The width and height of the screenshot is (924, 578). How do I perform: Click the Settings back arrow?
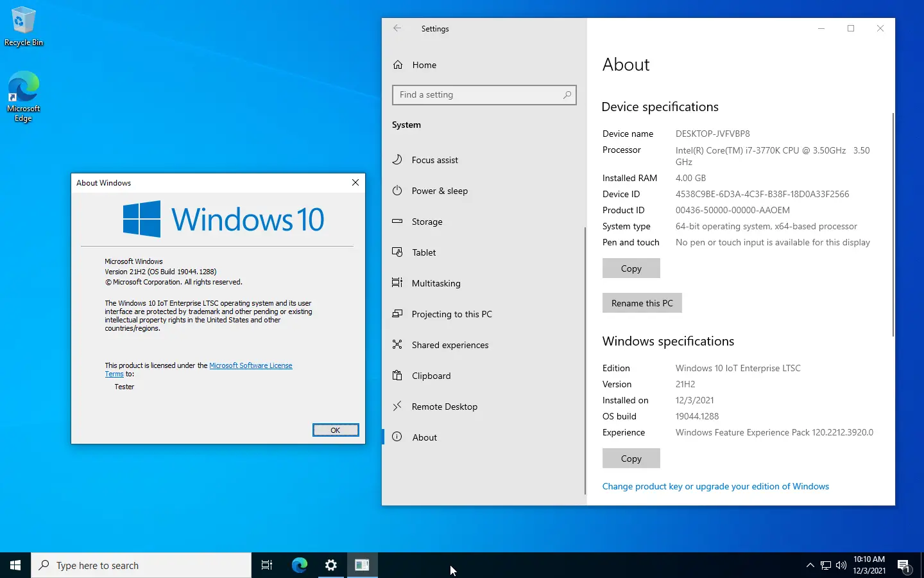(397, 28)
